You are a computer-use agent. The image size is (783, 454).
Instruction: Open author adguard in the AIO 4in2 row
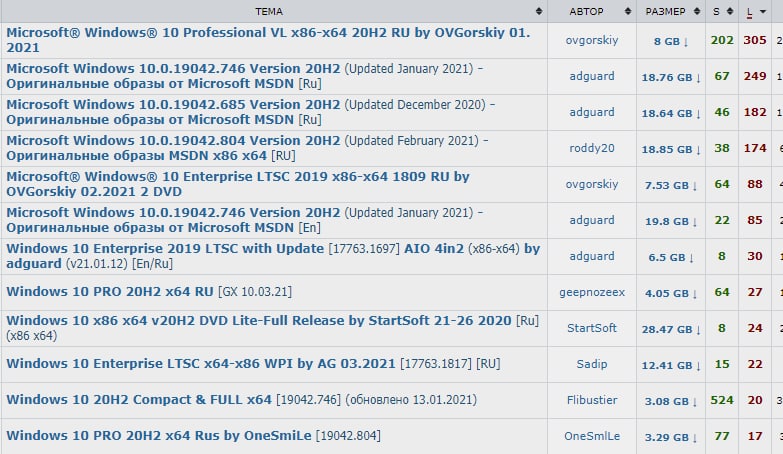pos(592,256)
